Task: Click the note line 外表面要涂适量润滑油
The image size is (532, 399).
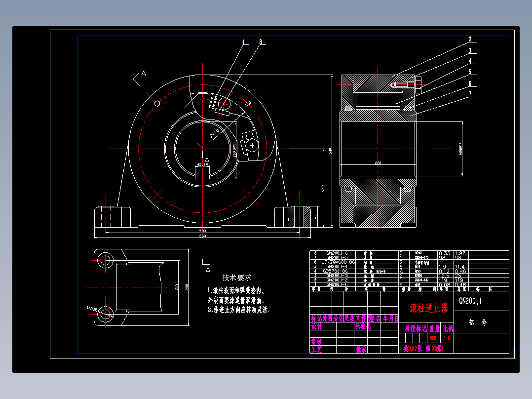Action: [x=236, y=300]
